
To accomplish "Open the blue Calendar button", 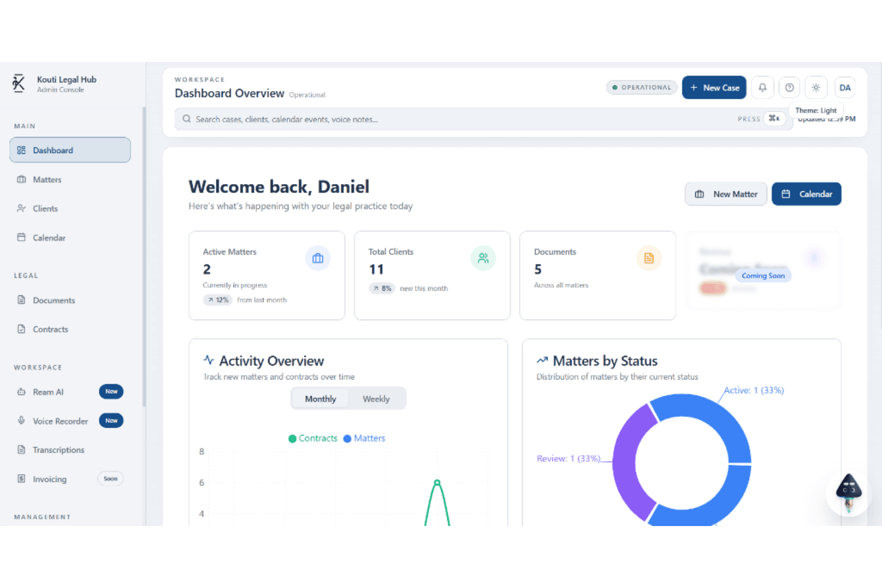I will tap(806, 194).
